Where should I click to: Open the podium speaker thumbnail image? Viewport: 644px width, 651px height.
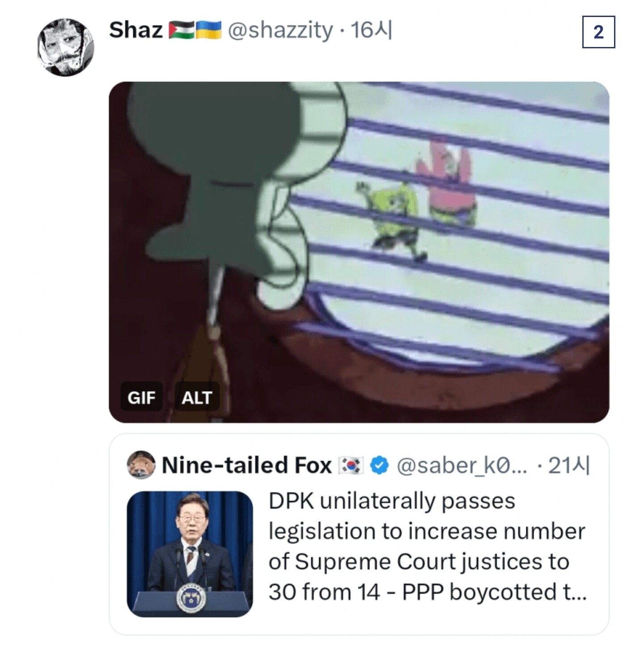tap(190, 554)
